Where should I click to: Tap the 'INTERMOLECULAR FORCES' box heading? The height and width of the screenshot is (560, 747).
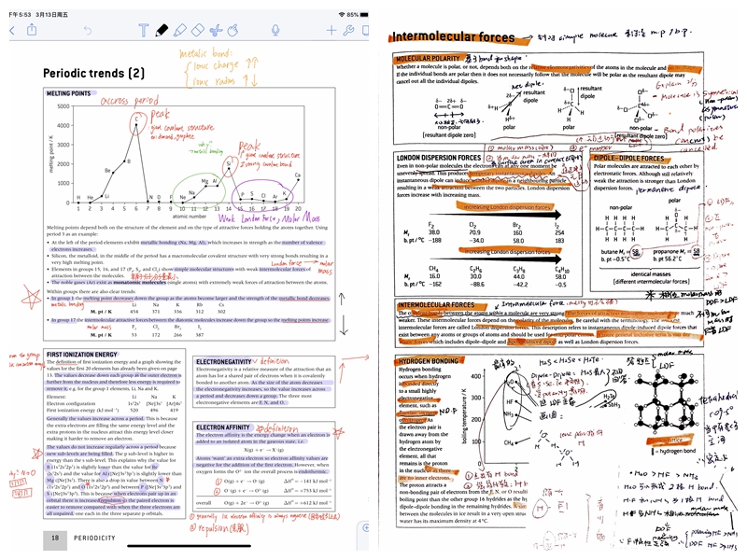tap(436, 305)
